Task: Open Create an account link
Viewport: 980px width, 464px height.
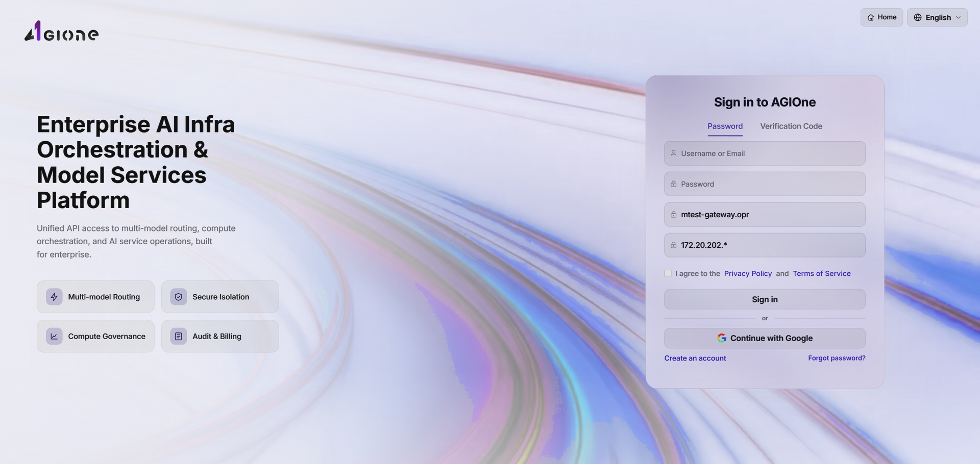Action: pyautogui.click(x=695, y=358)
